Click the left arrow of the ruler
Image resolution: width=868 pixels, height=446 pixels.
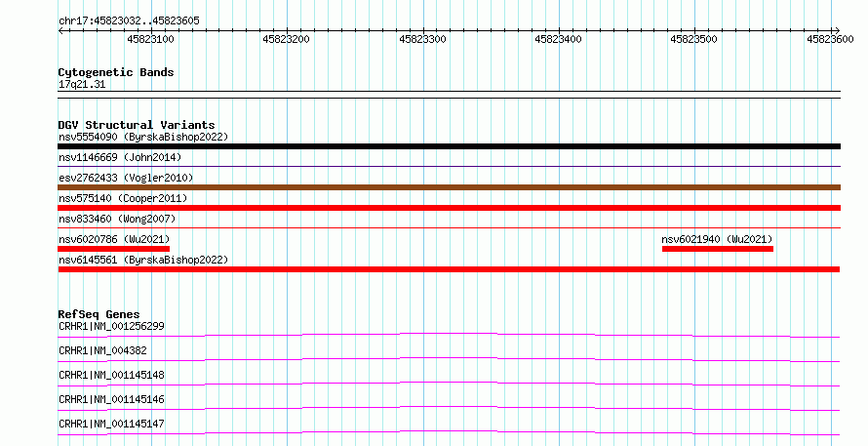[x=60, y=31]
